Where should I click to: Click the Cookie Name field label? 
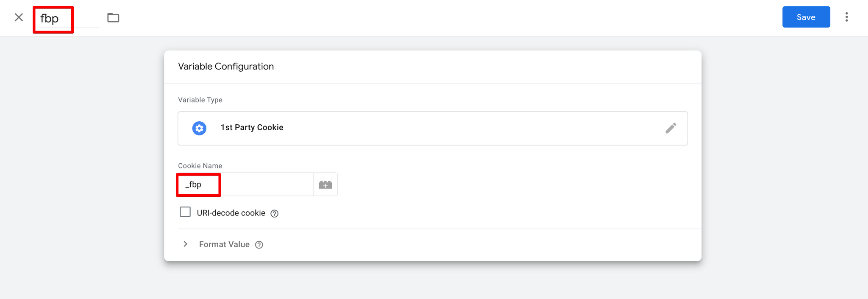click(x=200, y=166)
